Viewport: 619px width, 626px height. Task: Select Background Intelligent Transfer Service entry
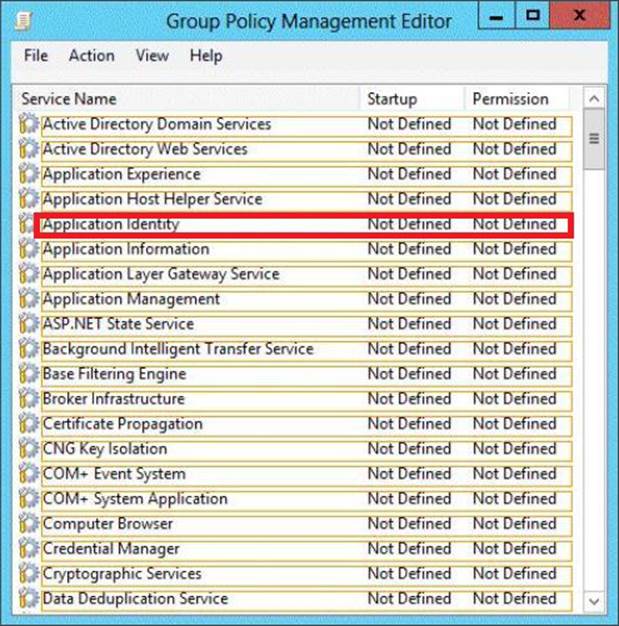tap(178, 349)
